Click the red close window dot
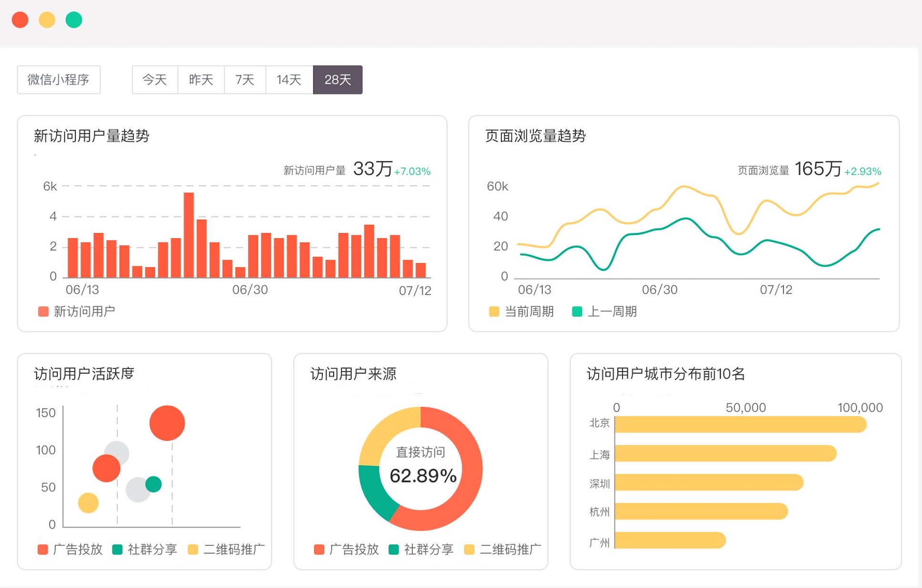 tap(20, 20)
